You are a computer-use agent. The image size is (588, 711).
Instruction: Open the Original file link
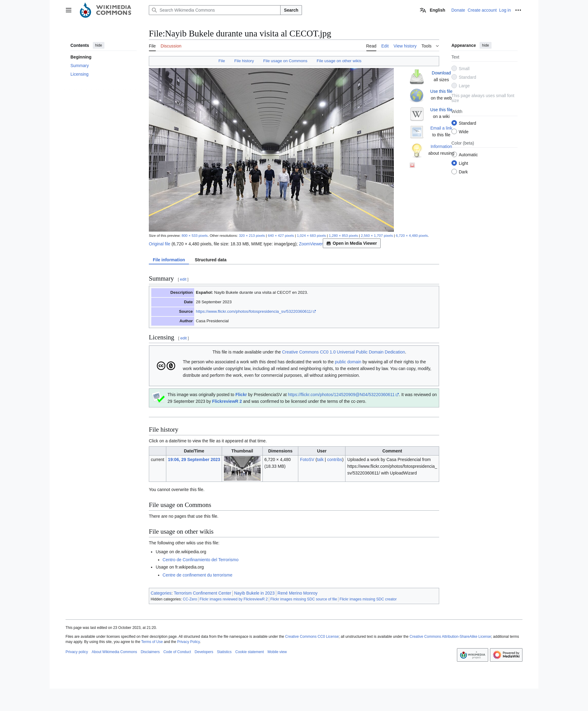tap(160, 244)
